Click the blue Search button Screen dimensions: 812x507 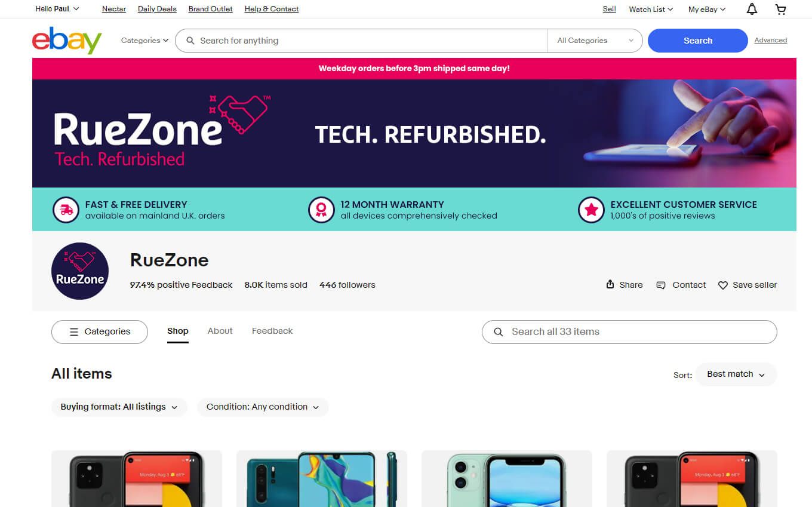[x=698, y=41]
